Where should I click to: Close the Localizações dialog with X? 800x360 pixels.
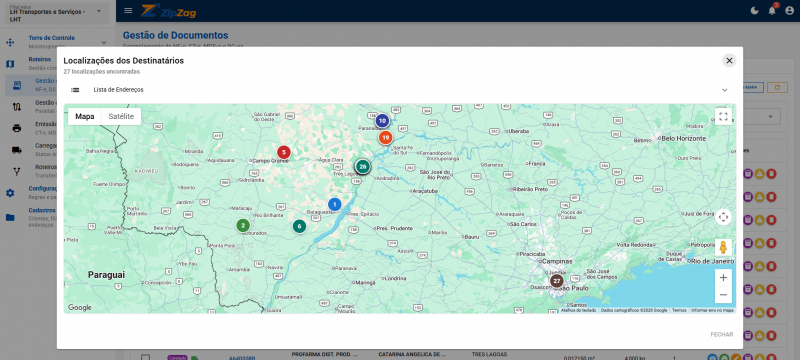[729, 61]
